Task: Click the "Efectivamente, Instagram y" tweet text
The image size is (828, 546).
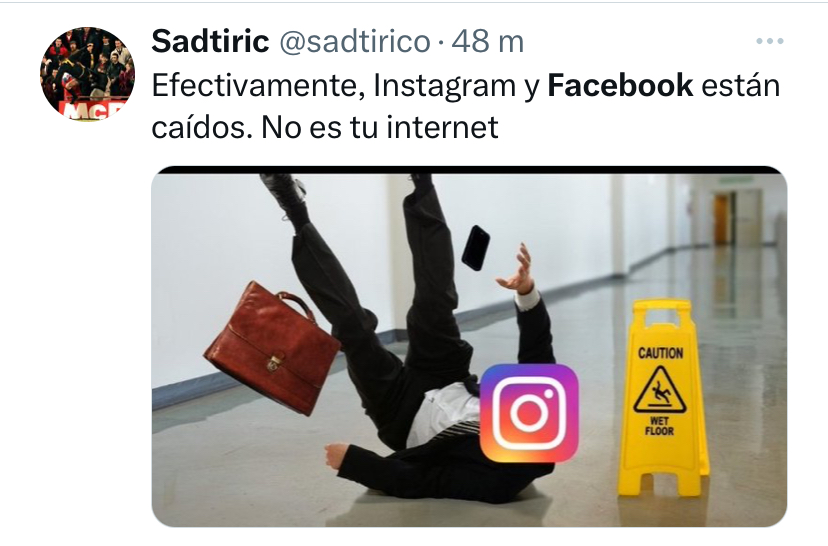Action: click(x=346, y=86)
